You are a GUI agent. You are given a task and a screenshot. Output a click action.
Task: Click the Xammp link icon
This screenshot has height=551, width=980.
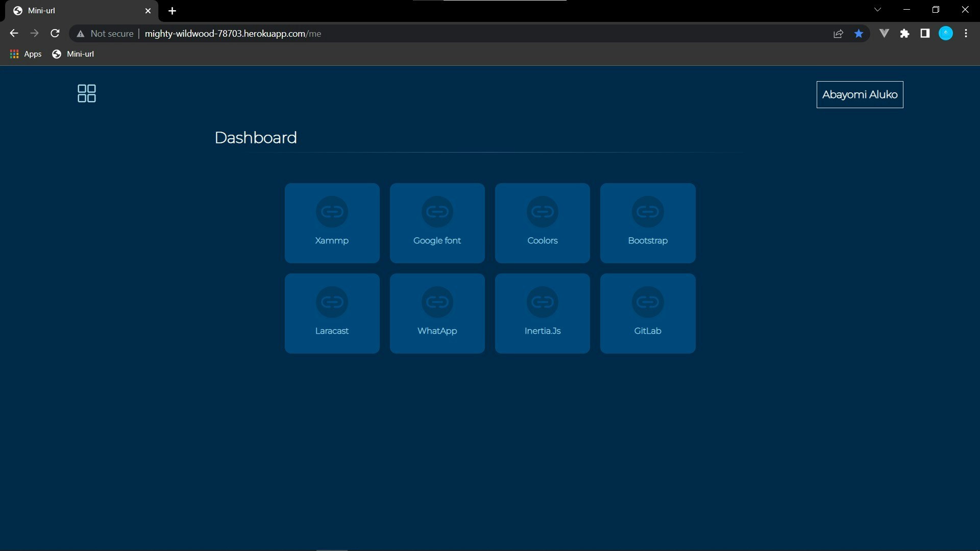(x=332, y=211)
